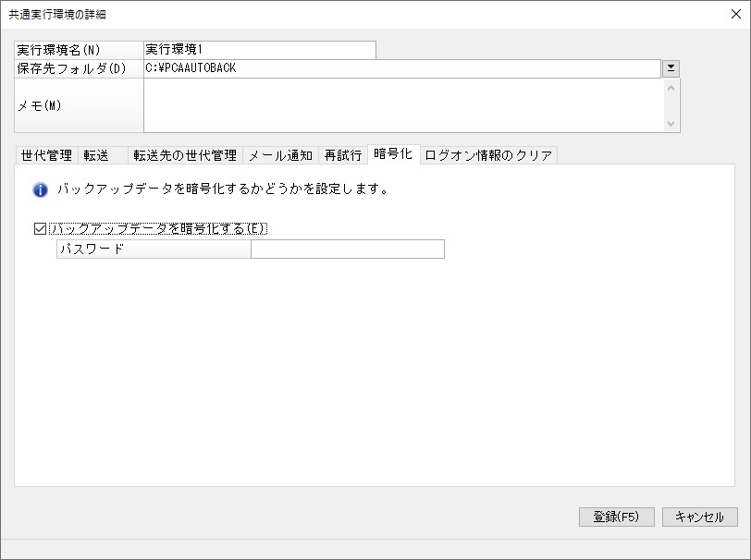This screenshot has width=751, height=560.
Task: Select the 暗号化 tab
Action: click(393, 154)
